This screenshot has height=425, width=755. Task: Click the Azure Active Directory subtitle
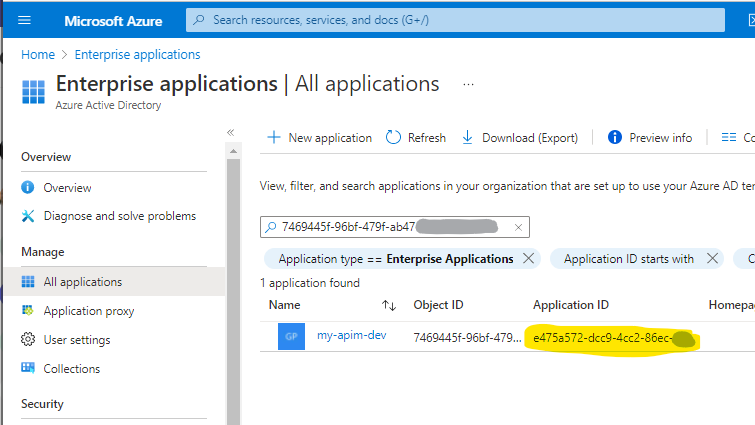(x=108, y=105)
